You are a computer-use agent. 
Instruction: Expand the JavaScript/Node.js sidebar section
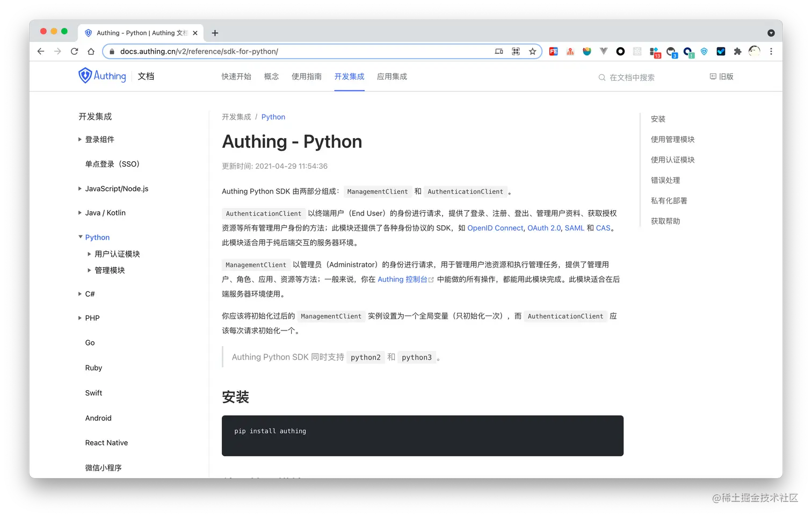[x=80, y=189]
